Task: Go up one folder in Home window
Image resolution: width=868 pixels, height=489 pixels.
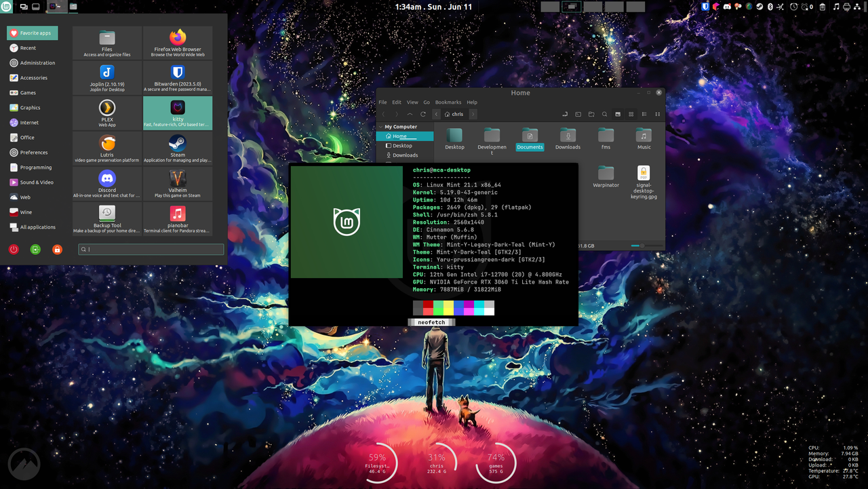Action: pos(410,114)
